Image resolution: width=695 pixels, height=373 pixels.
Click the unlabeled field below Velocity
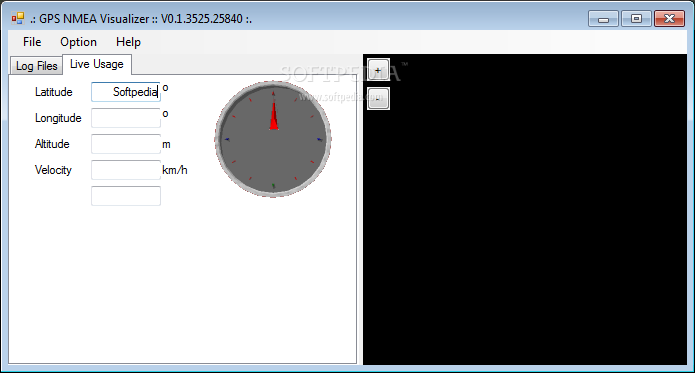126,196
